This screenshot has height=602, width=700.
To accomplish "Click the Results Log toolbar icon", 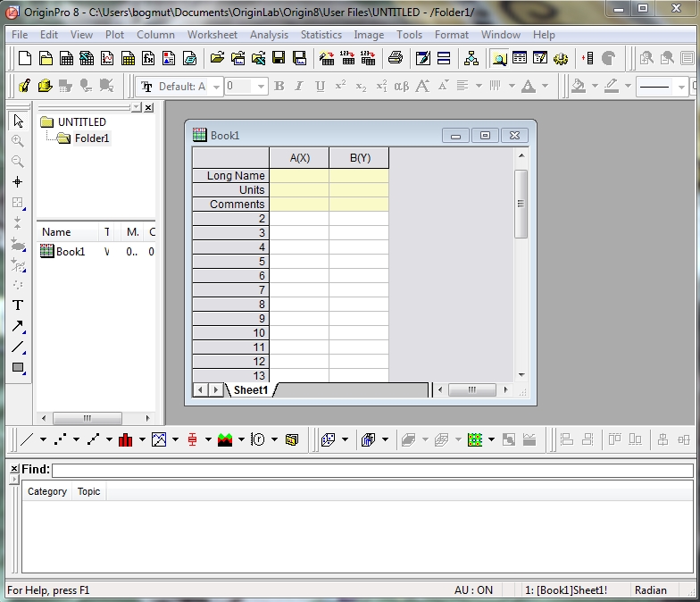I will click(520, 58).
